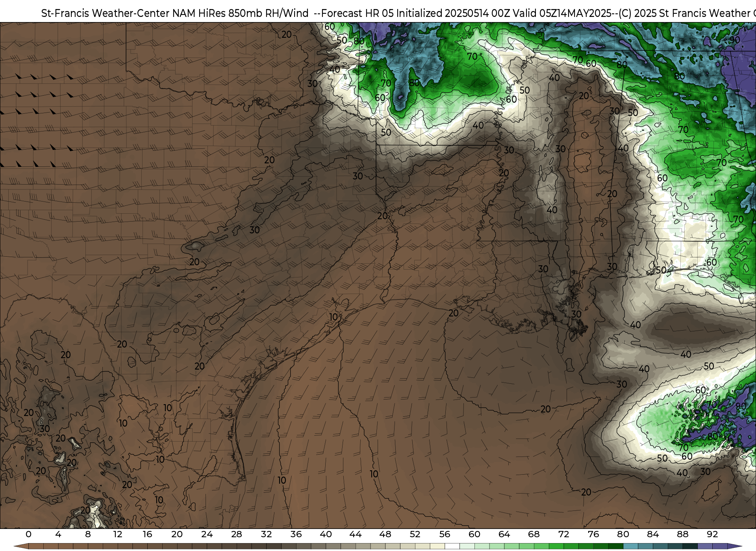
Task: Click the '92' label on the color scale
Action: click(x=712, y=534)
